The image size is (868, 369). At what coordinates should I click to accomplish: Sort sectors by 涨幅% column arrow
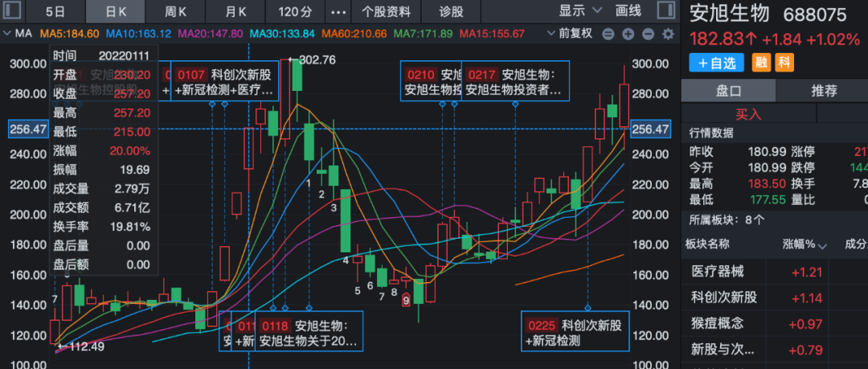pyautogui.click(x=823, y=246)
